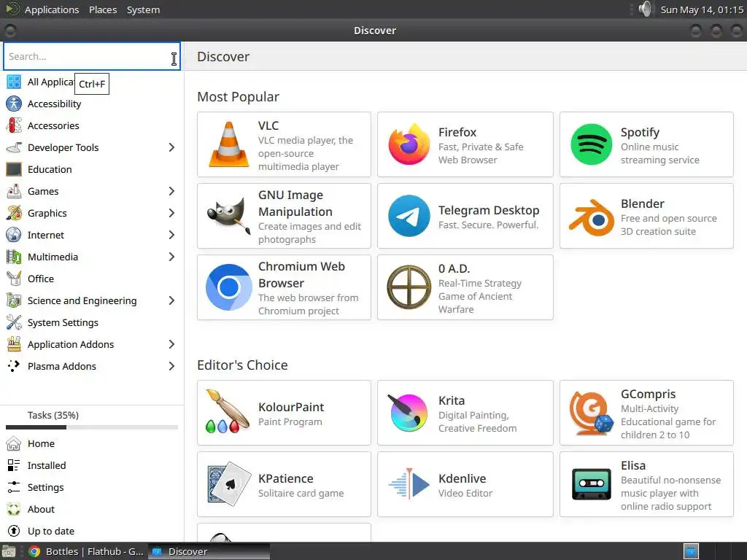
Task: Click the Plasma Addons dots icon
Action: point(14,366)
